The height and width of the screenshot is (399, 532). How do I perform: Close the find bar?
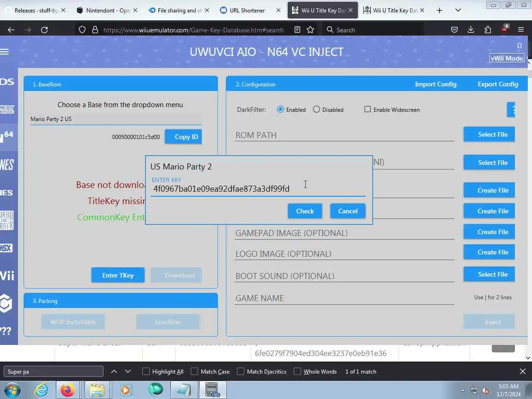pyautogui.click(x=522, y=371)
